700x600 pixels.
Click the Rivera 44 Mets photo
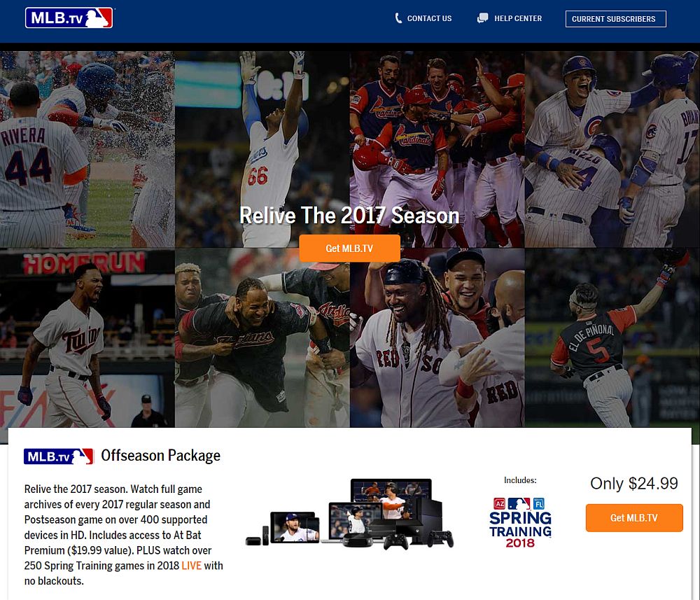pyautogui.click(x=87, y=149)
